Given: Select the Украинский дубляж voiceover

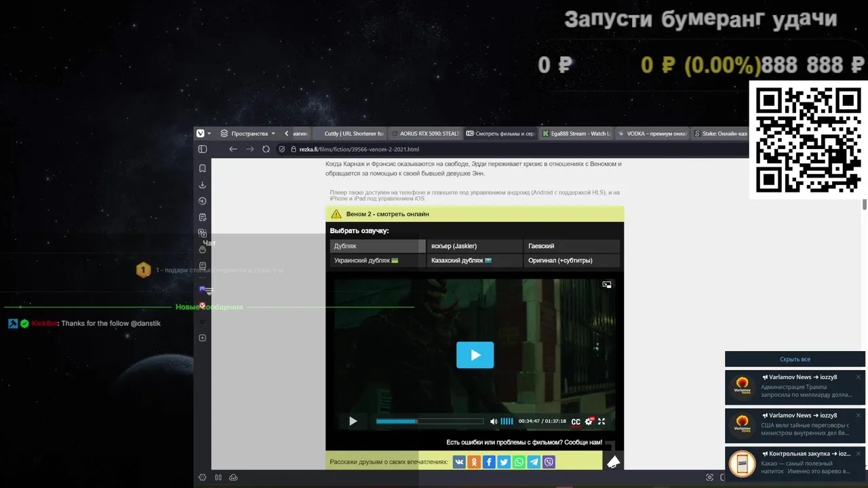Looking at the screenshot, I should 378,260.
